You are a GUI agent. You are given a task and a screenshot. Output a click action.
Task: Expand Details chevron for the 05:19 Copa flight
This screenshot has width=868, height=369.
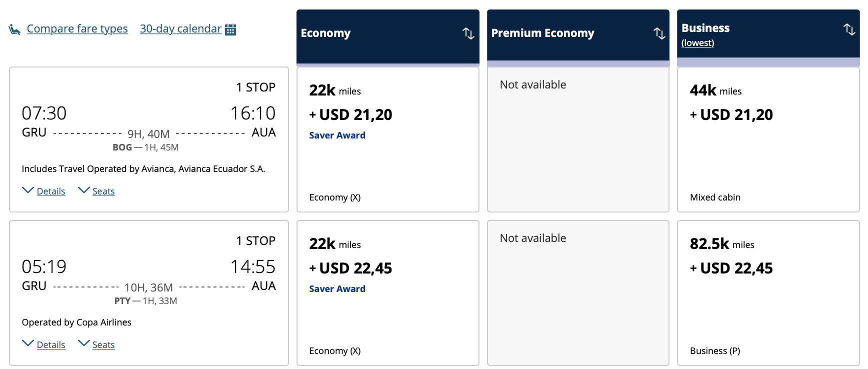tap(28, 344)
